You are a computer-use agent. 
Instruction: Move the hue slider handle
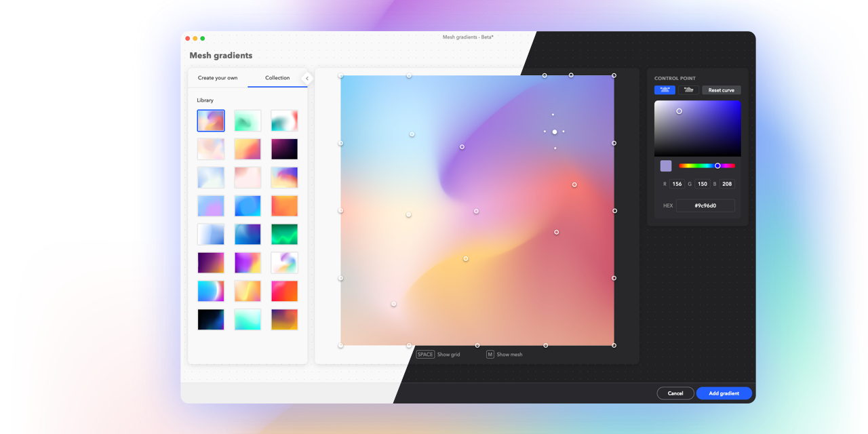[717, 165]
